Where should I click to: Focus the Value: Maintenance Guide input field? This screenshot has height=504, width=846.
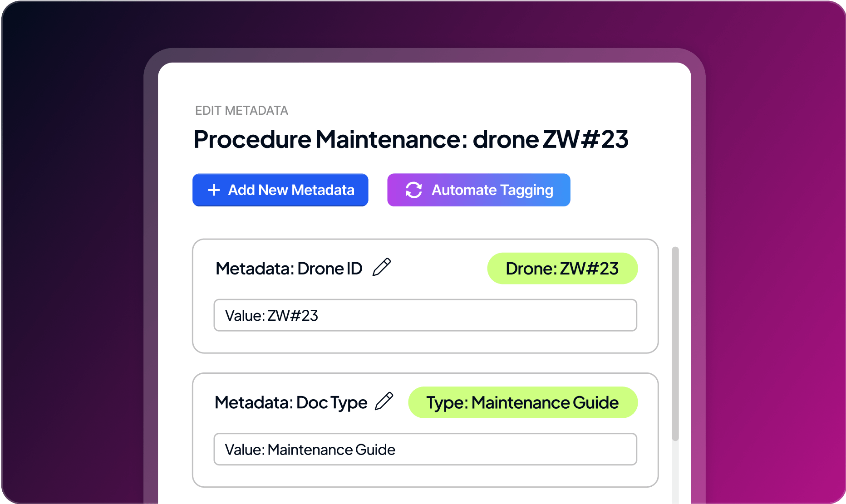click(425, 449)
